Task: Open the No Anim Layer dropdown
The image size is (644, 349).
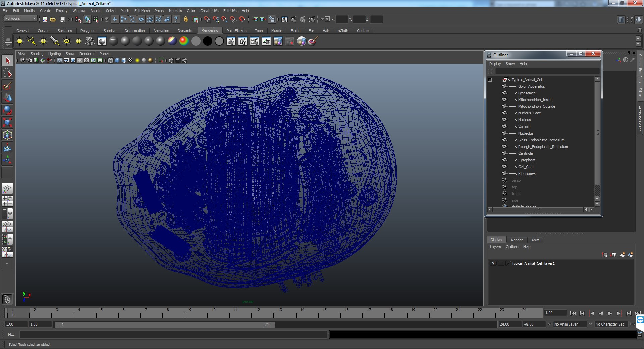Action: [x=570, y=324]
